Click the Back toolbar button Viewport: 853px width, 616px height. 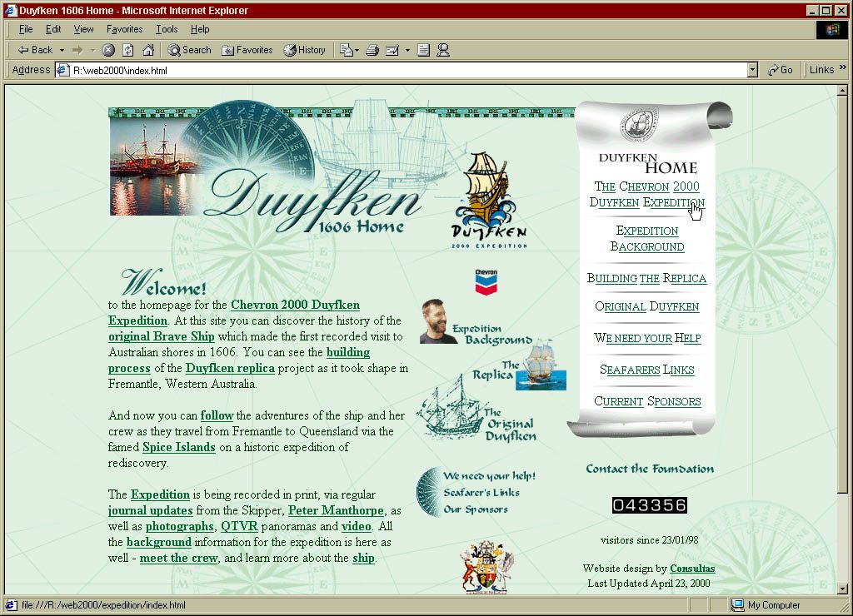(x=35, y=50)
